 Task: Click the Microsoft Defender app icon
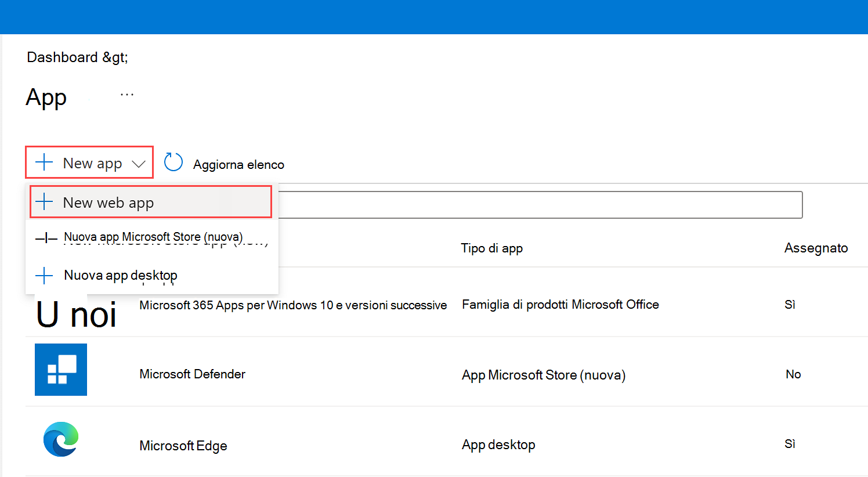61,370
